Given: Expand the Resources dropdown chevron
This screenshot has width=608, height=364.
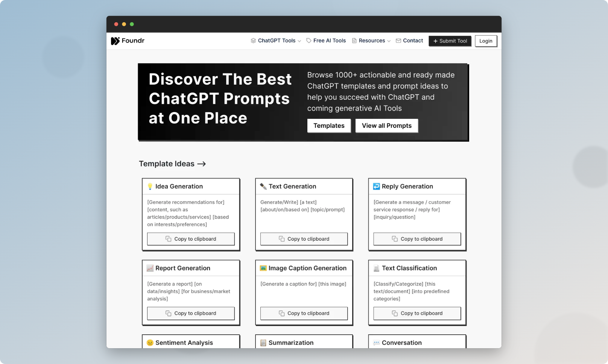Looking at the screenshot, I should point(389,41).
